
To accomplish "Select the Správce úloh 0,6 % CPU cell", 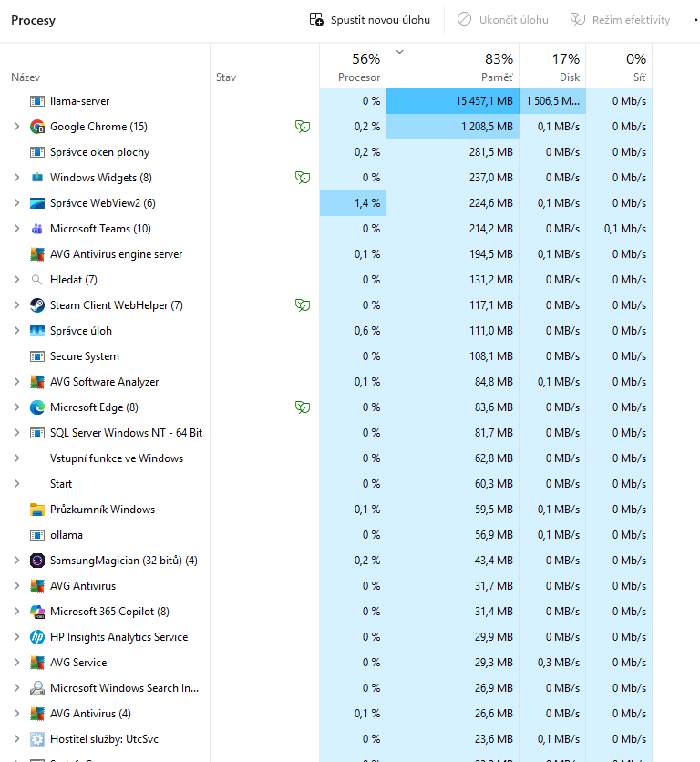I will (x=353, y=331).
